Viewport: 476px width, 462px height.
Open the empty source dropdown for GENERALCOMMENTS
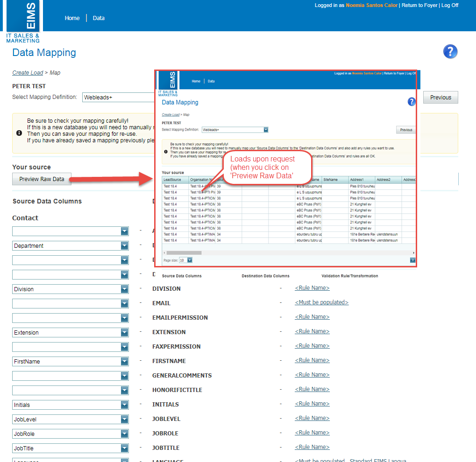pyautogui.click(x=124, y=376)
